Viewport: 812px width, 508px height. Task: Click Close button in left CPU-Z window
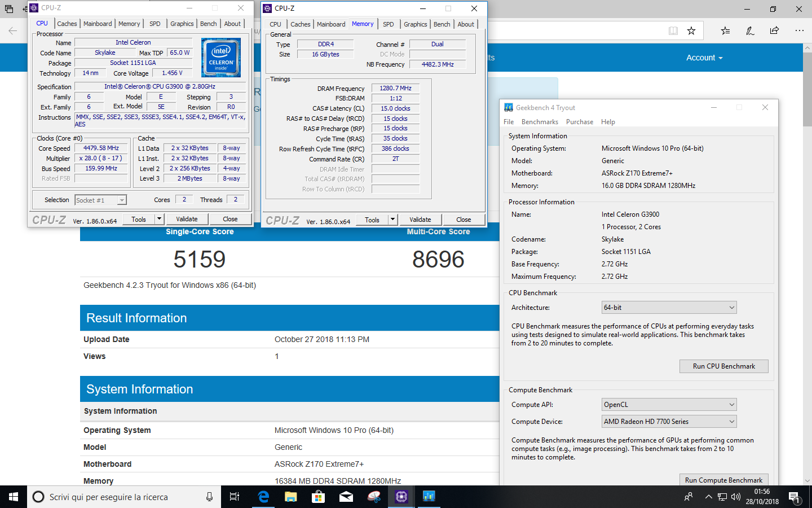(230, 219)
